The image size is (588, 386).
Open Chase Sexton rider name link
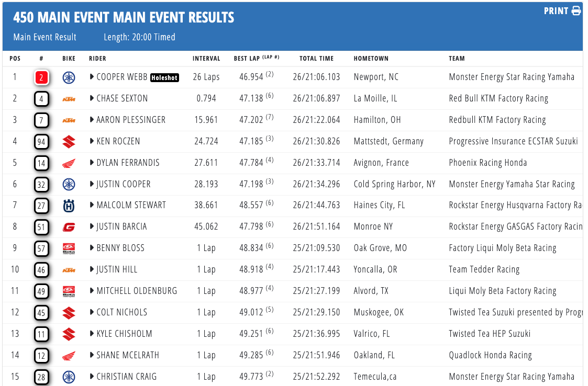(122, 98)
